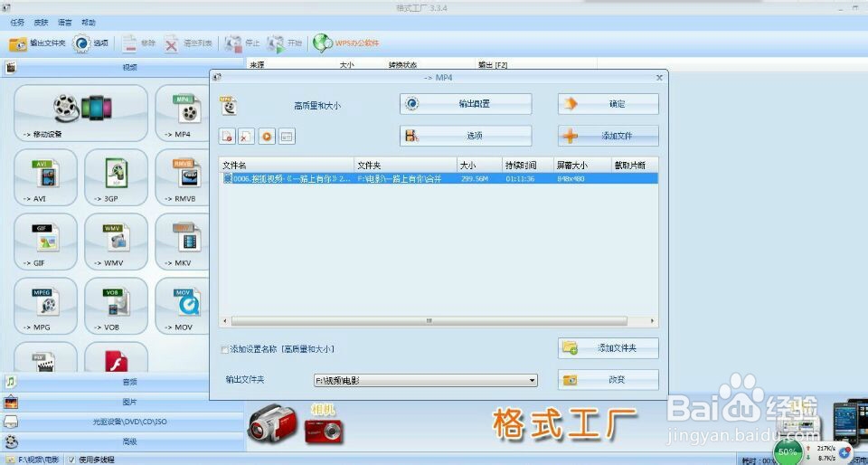
Task: Open main toolbar 选项 gear
Action: click(90, 43)
